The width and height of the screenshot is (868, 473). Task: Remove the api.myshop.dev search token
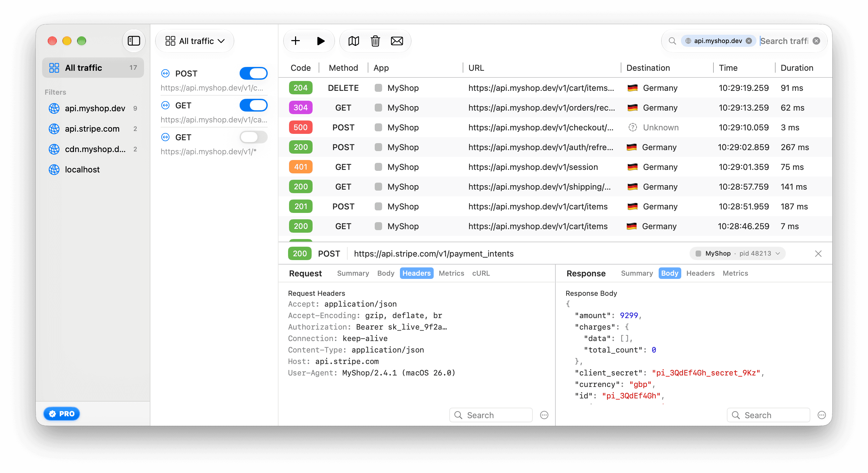click(x=749, y=41)
